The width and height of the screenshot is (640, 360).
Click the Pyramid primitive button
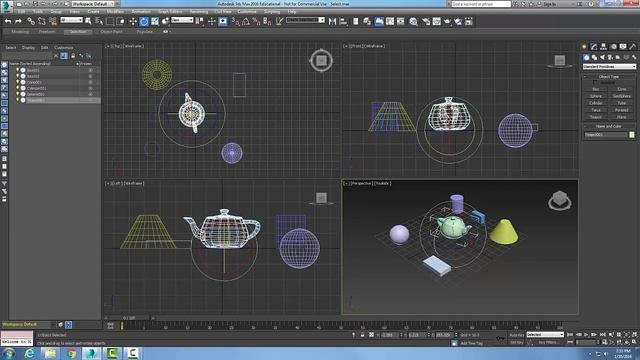pos(622,110)
